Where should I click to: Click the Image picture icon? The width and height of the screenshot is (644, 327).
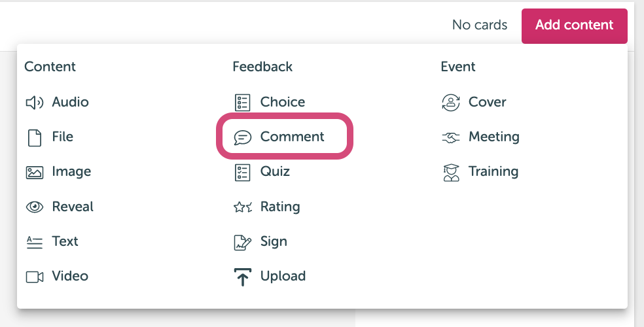35,172
